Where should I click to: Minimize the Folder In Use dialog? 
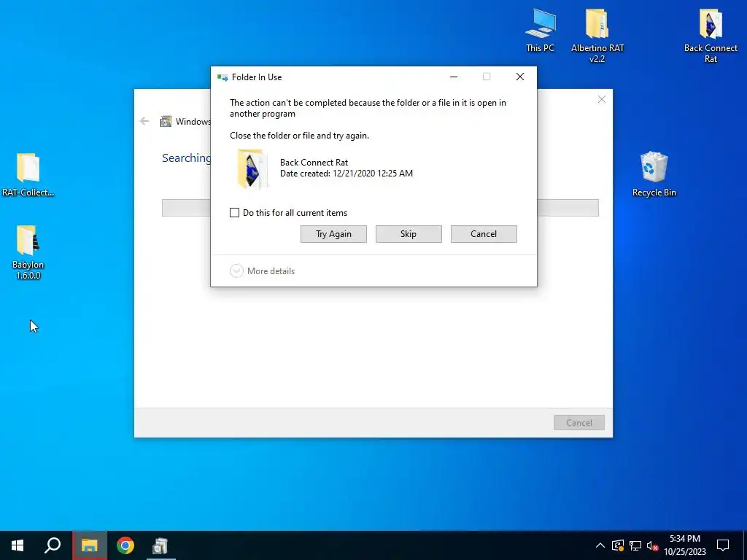tap(454, 77)
